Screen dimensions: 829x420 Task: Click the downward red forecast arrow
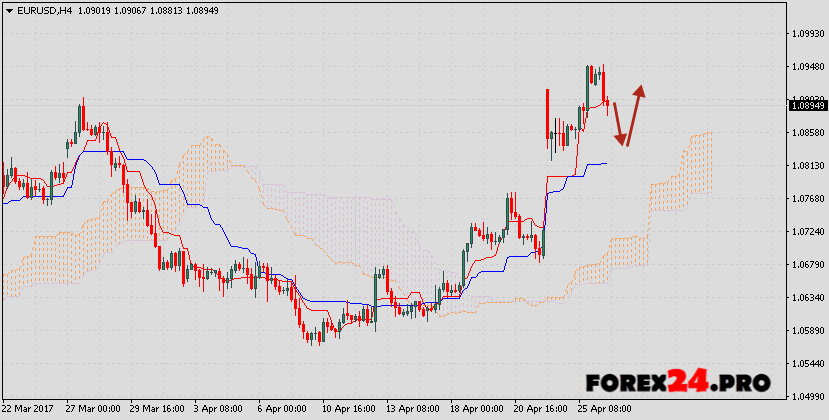[619, 123]
